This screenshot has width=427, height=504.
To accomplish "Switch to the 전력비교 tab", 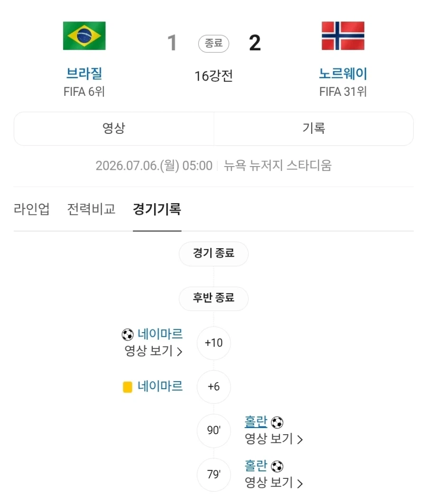I will 91,209.
